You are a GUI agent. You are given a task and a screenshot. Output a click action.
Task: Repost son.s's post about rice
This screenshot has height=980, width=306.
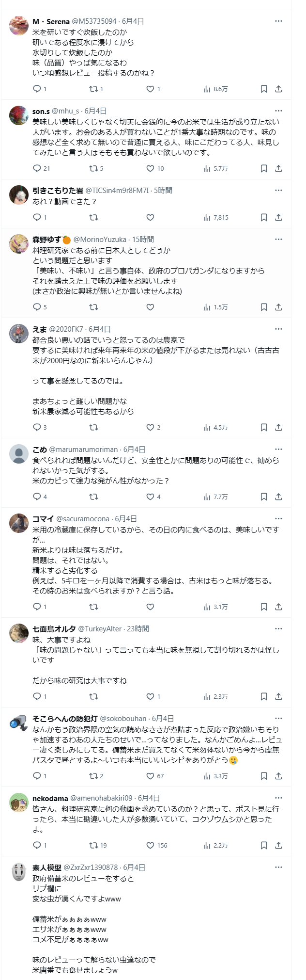click(93, 168)
